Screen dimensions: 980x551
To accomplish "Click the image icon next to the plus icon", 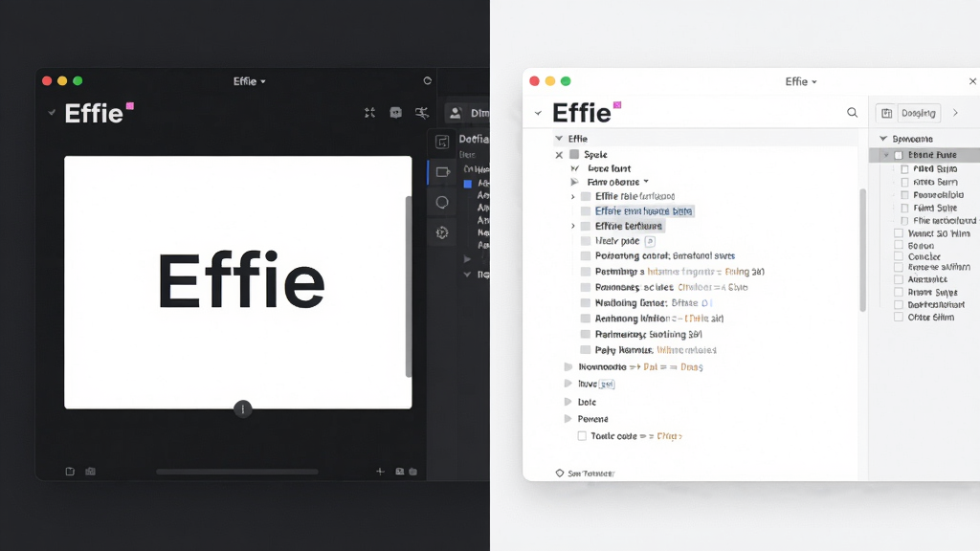I will point(399,471).
